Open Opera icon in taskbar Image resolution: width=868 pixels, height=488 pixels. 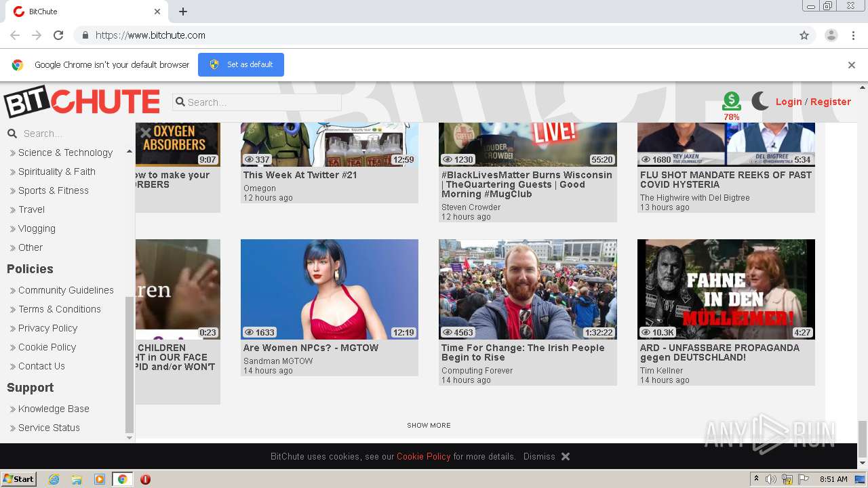pos(145,479)
